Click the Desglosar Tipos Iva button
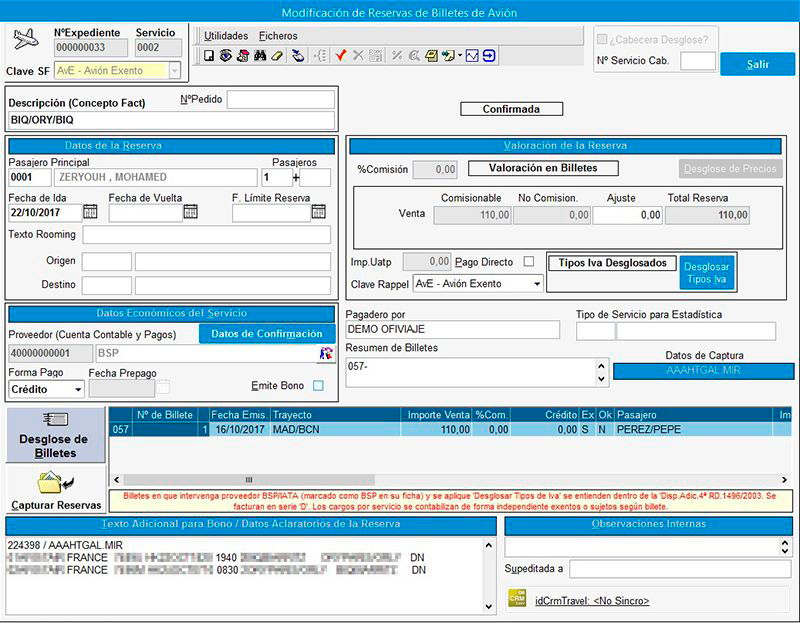The width and height of the screenshot is (800, 623). point(707,273)
